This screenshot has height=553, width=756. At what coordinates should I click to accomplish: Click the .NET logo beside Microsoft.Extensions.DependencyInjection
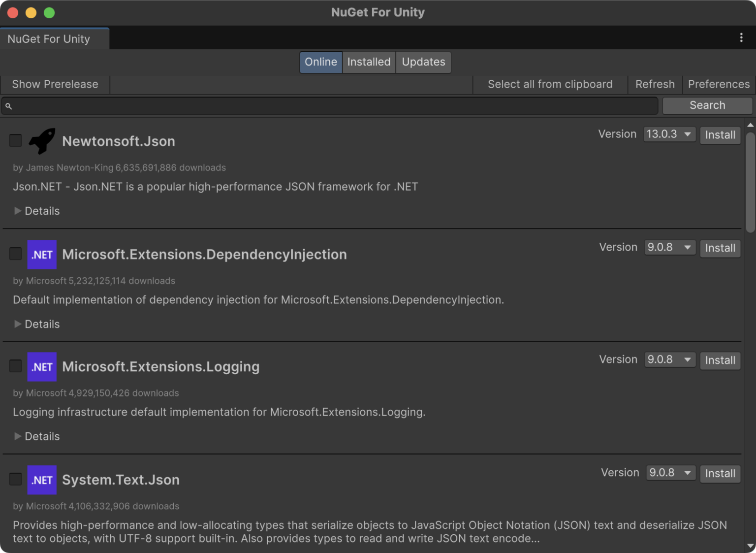pyautogui.click(x=42, y=255)
